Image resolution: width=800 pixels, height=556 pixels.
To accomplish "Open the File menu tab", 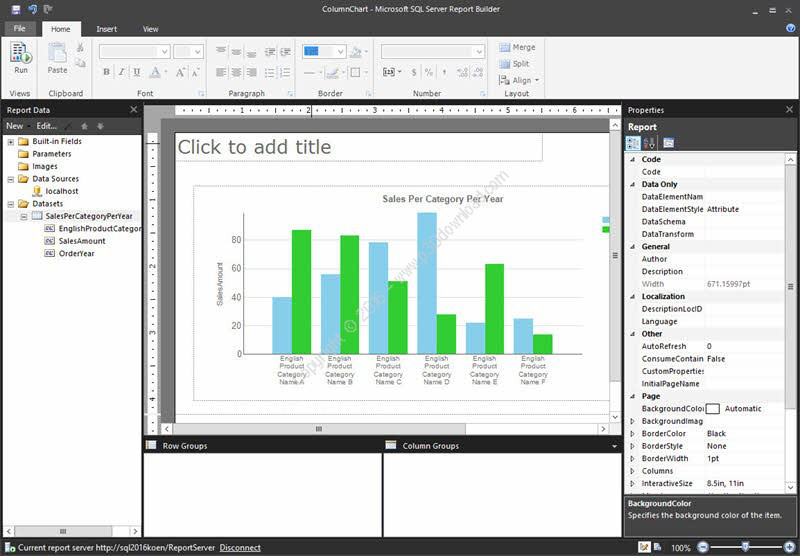I will click(x=20, y=29).
